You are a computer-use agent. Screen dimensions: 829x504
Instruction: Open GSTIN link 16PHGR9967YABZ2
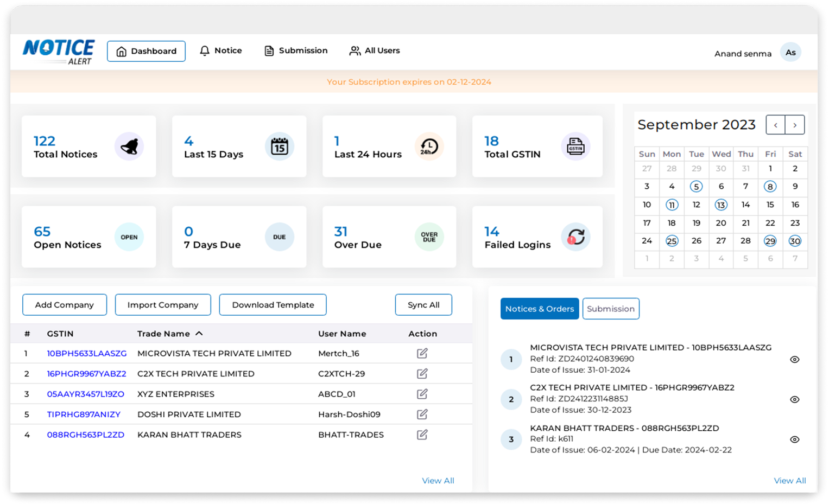coord(86,374)
